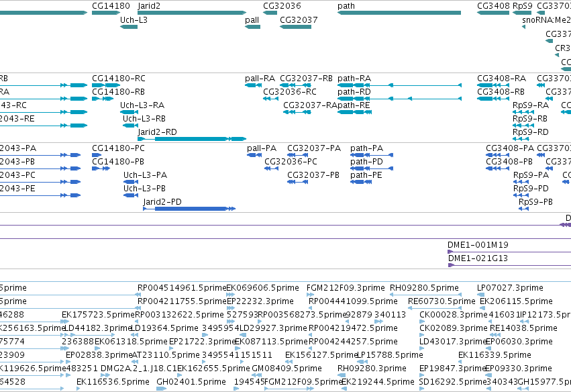The image size is (571, 392).
Task: Select the CG14180-RC transcript
Action: (106, 85)
